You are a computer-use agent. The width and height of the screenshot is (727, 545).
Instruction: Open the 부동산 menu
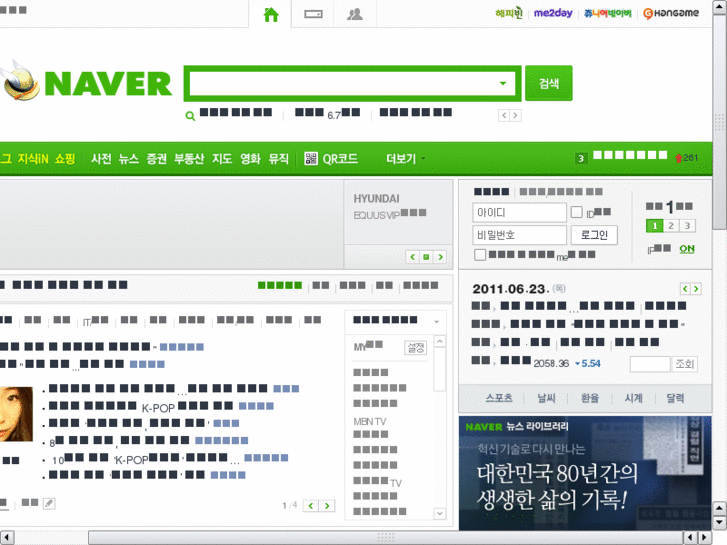point(189,159)
